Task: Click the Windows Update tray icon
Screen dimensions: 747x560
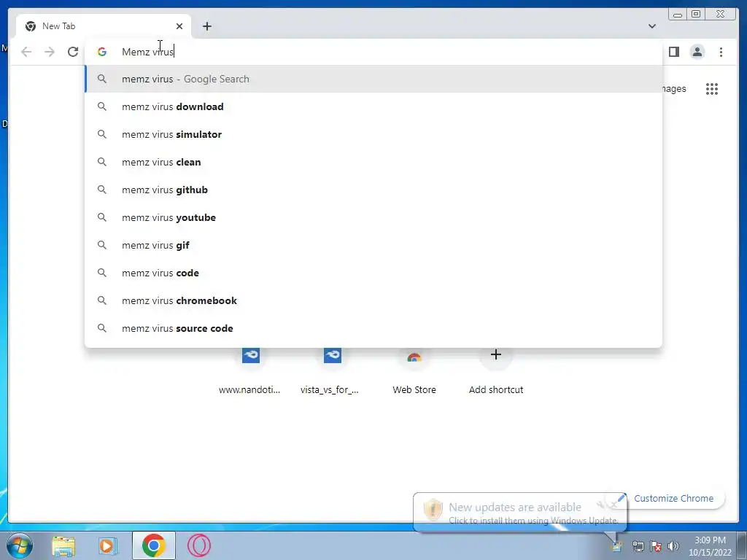Action: tap(617, 546)
